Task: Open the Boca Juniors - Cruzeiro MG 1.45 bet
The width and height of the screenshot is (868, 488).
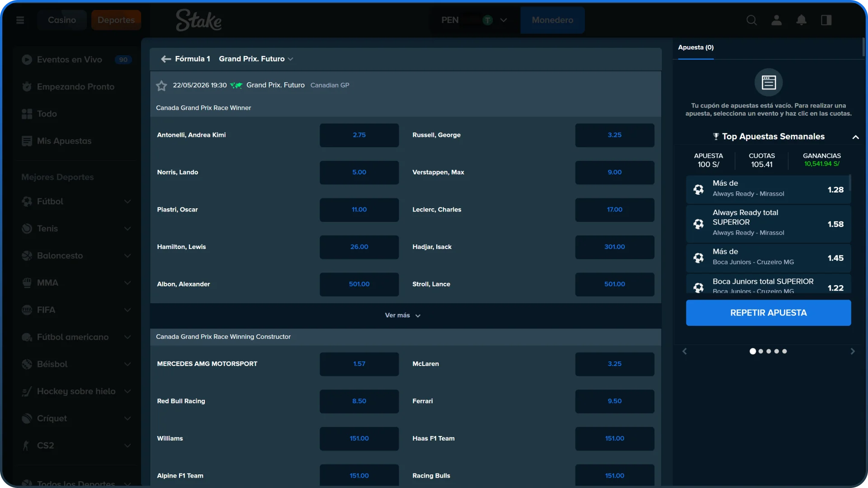Action: [768, 258]
